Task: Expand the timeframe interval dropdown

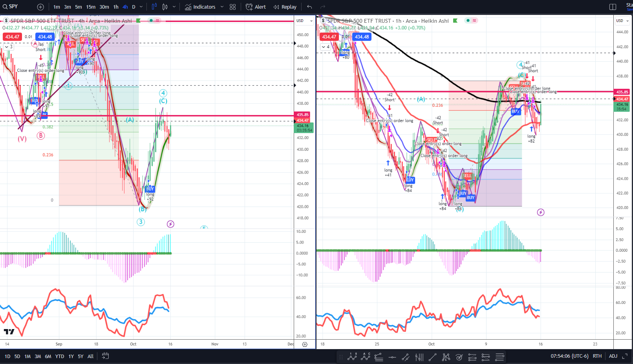Action: click(141, 7)
